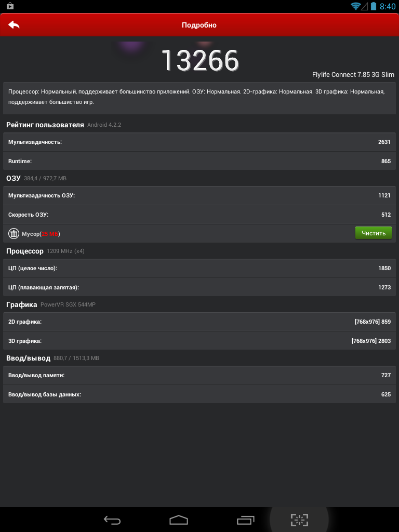
Task: Tap the battery icon in the status bar
Action: 374,6
